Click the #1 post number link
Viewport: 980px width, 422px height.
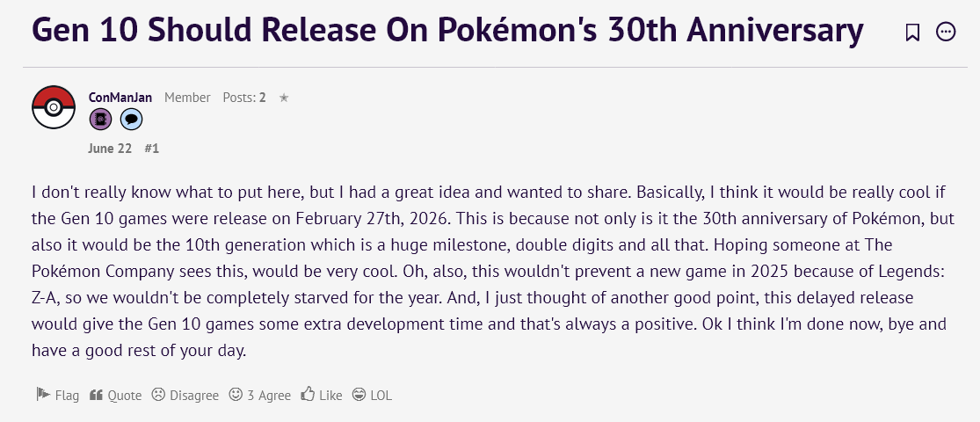click(152, 149)
